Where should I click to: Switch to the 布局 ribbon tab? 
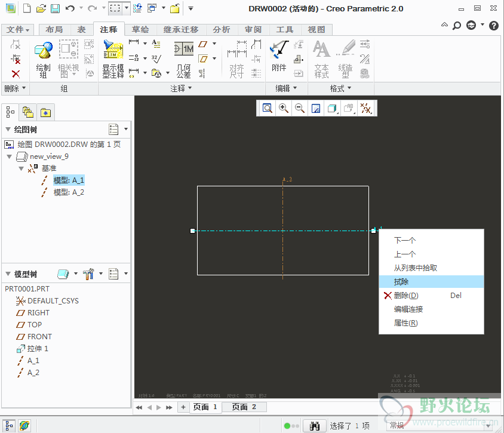coord(54,30)
